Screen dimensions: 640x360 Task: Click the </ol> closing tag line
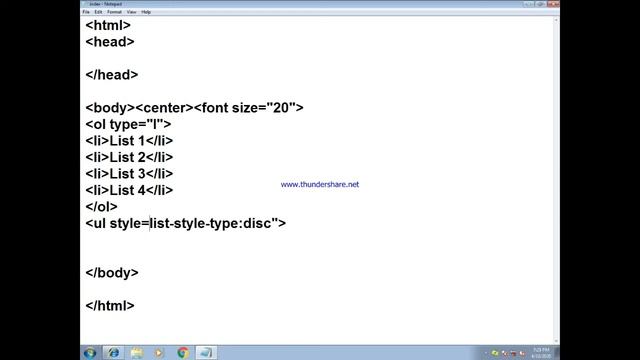tap(101, 207)
